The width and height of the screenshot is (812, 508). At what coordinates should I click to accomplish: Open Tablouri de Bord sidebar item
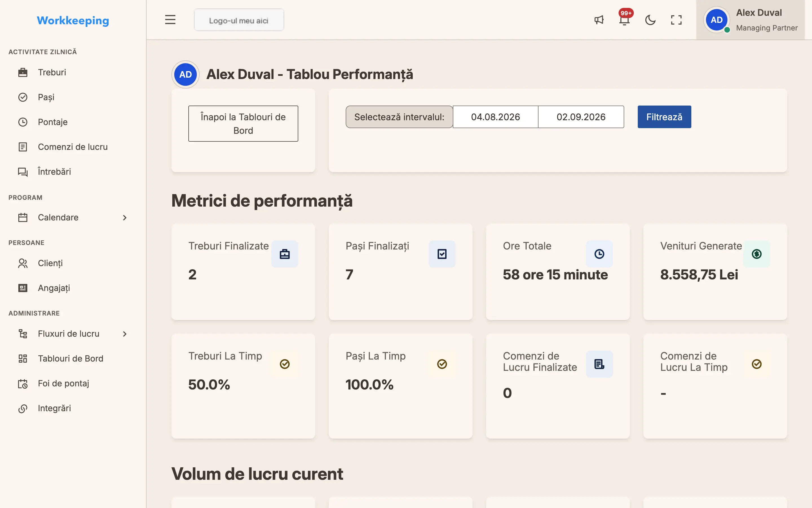pyautogui.click(x=73, y=358)
